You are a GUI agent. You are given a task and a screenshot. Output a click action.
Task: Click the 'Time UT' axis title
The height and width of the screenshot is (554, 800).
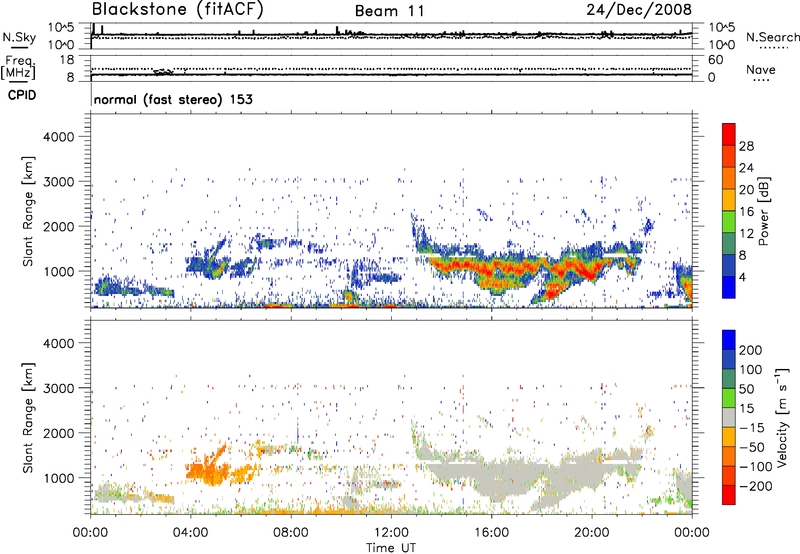click(x=391, y=548)
